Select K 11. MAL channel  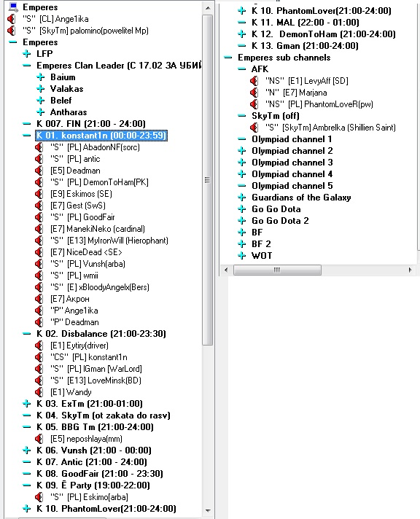click(x=305, y=23)
